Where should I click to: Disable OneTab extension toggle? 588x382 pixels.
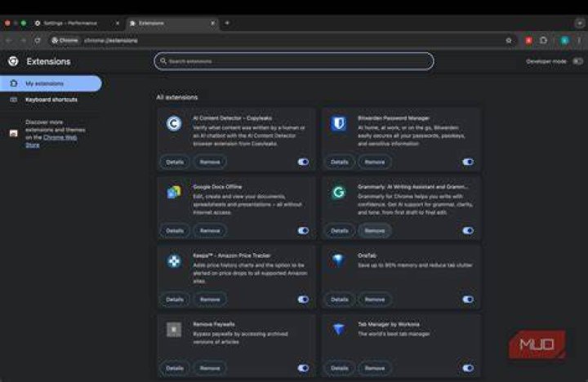(468, 300)
